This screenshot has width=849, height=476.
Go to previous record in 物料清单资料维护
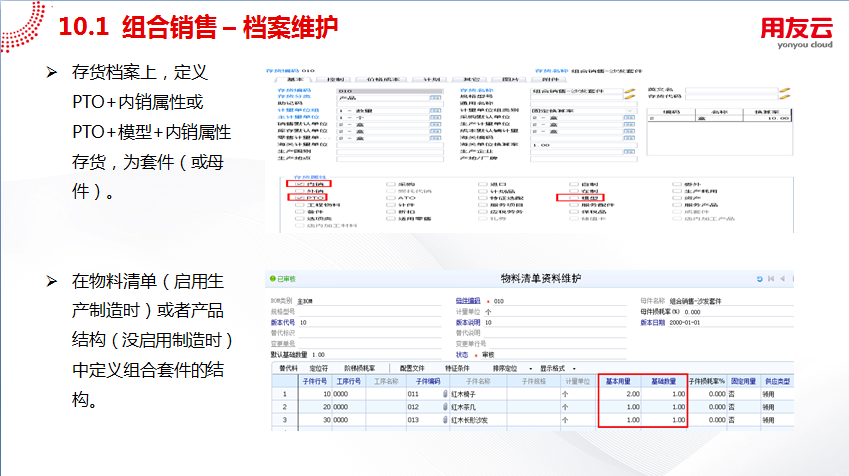tap(782, 279)
